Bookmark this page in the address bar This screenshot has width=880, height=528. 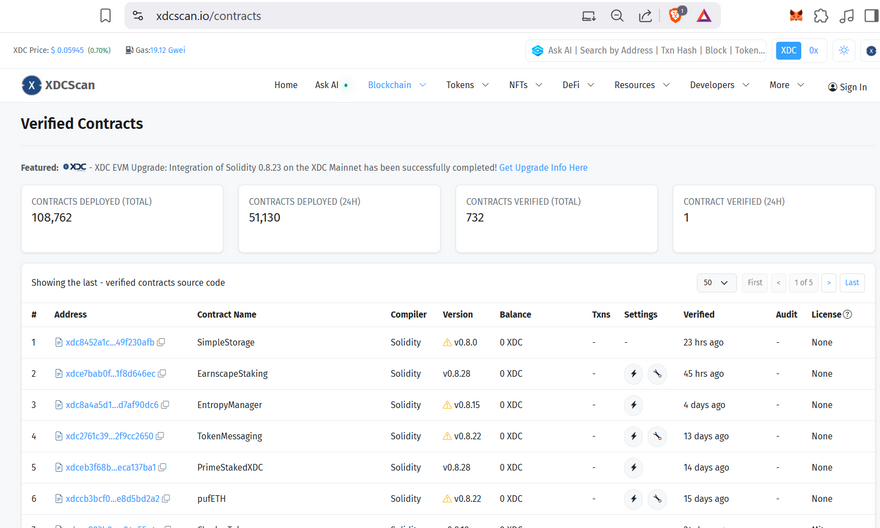(106, 16)
